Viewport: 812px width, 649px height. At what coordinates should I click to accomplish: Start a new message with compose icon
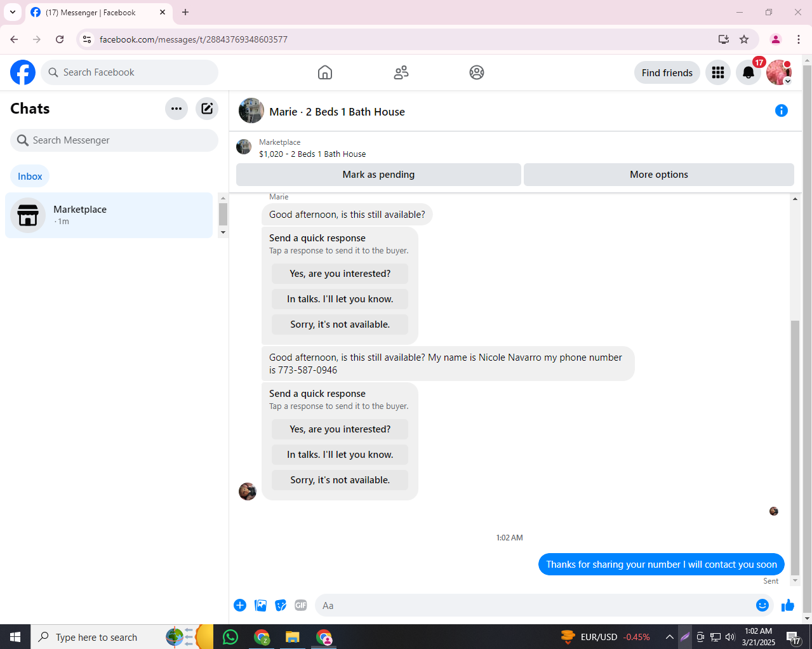coord(207,109)
